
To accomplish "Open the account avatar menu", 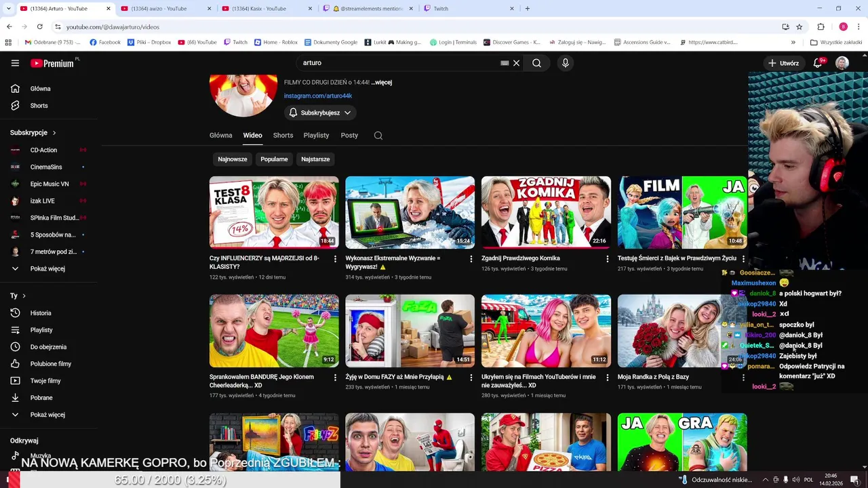I will pyautogui.click(x=842, y=63).
